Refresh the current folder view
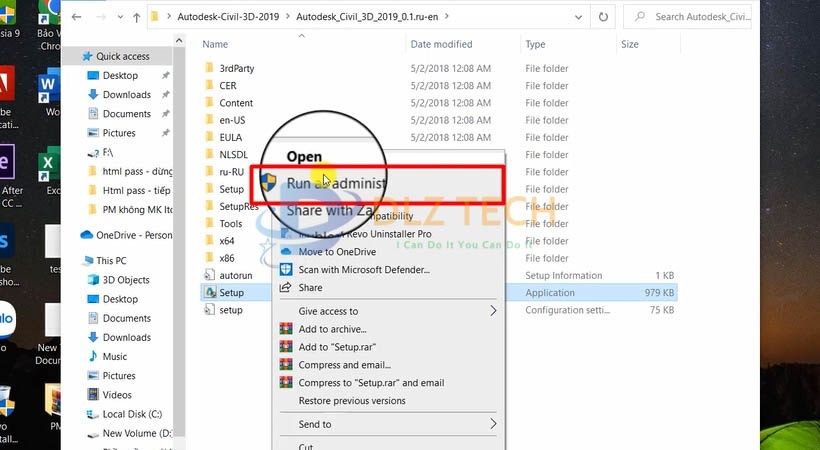This screenshot has height=450, width=820. point(603,17)
